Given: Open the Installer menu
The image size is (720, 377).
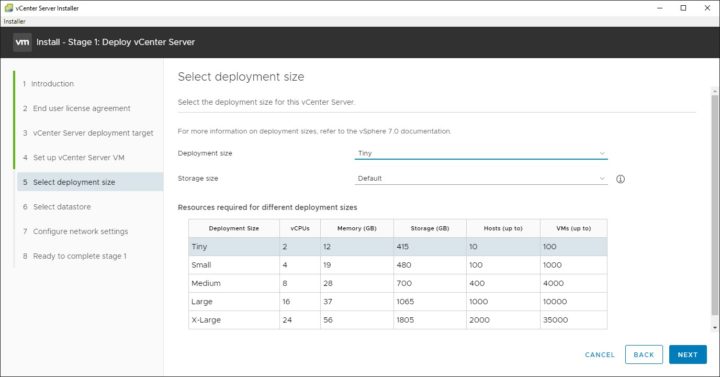Looking at the screenshot, I should (x=15, y=22).
